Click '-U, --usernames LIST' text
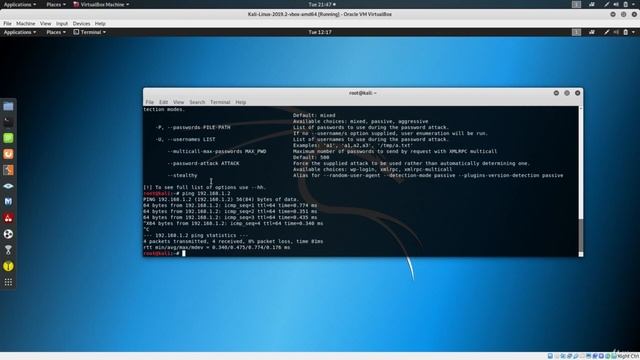Viewport: 640px width, 360px height. point(186,139)
